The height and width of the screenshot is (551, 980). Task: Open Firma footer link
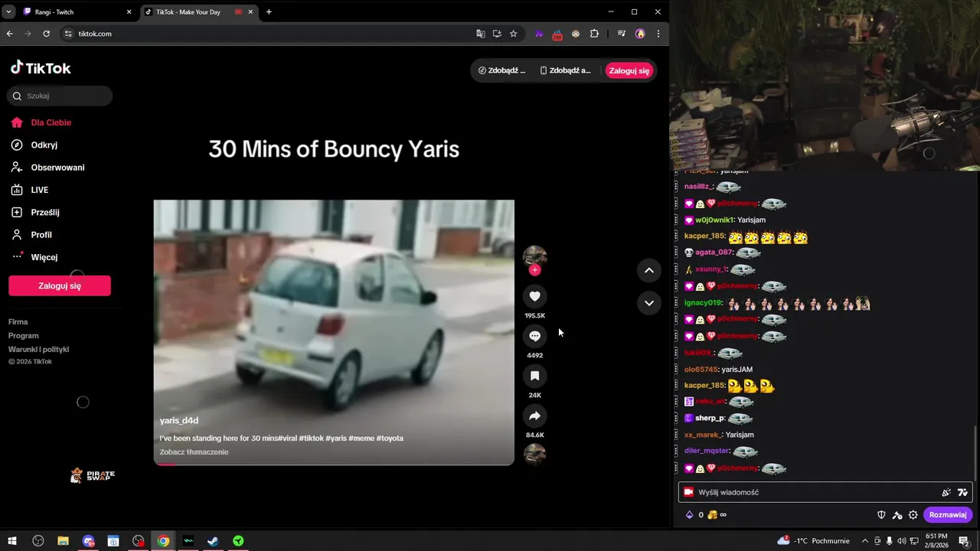(x=18, y=322)
